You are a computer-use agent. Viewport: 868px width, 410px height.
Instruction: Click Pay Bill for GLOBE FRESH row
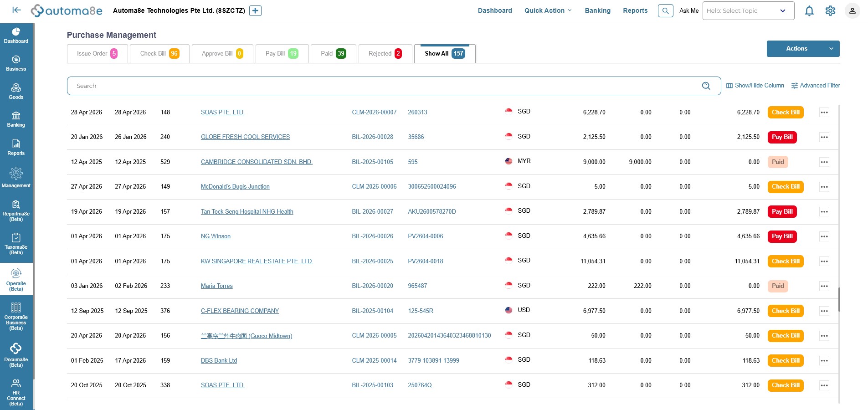coord(782,137)
